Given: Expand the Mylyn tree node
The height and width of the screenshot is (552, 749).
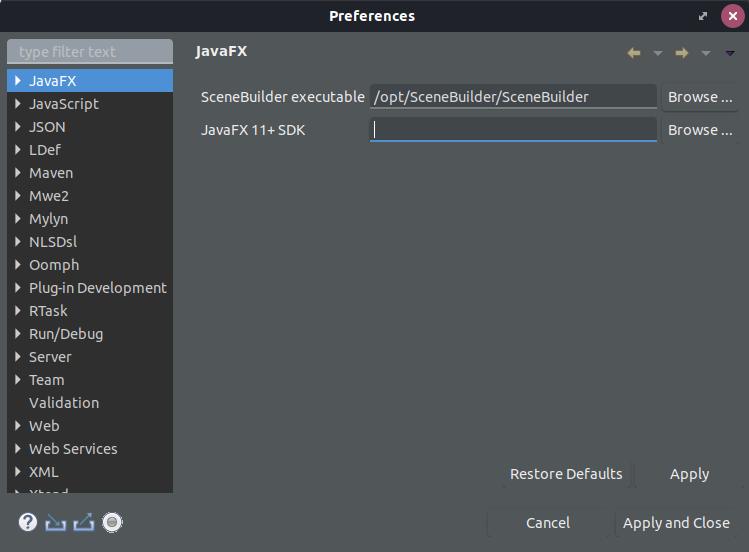Looking at the screenshot, I should click(18, 218).
